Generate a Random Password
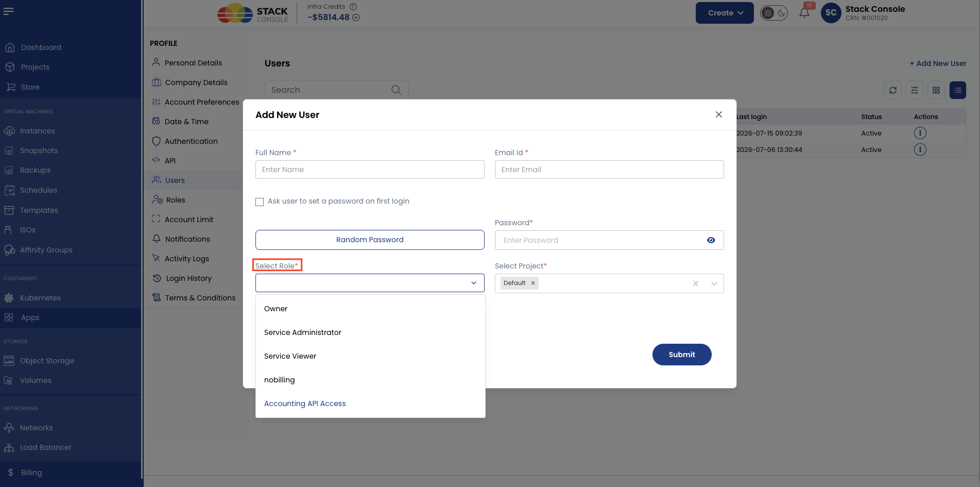Image resolution: width=980 pixels, height=487 pixels. point(370,240)
